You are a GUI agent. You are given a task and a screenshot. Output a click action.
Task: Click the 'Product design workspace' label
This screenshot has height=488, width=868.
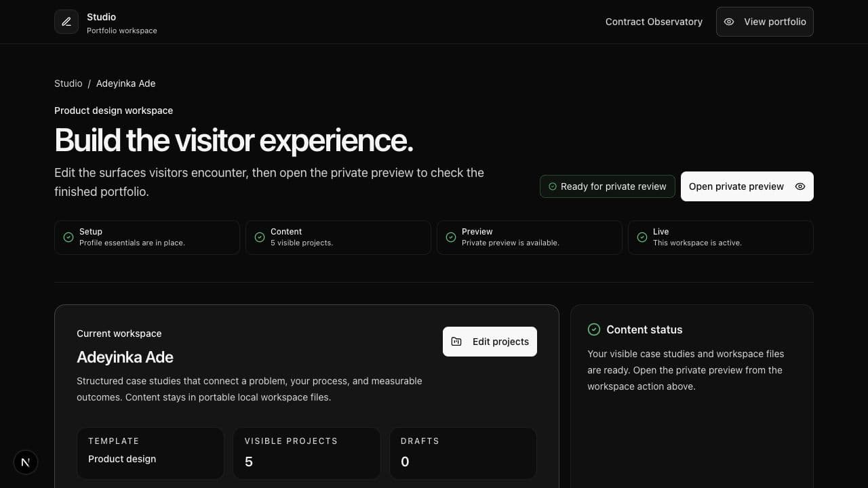pyautogui.click(x=113, y=110)
